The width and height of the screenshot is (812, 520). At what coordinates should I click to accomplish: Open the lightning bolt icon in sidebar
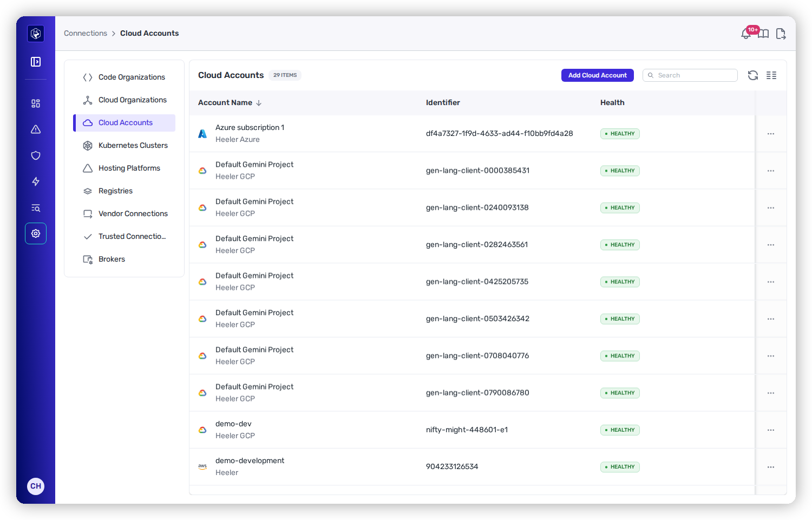pos(36,181)
